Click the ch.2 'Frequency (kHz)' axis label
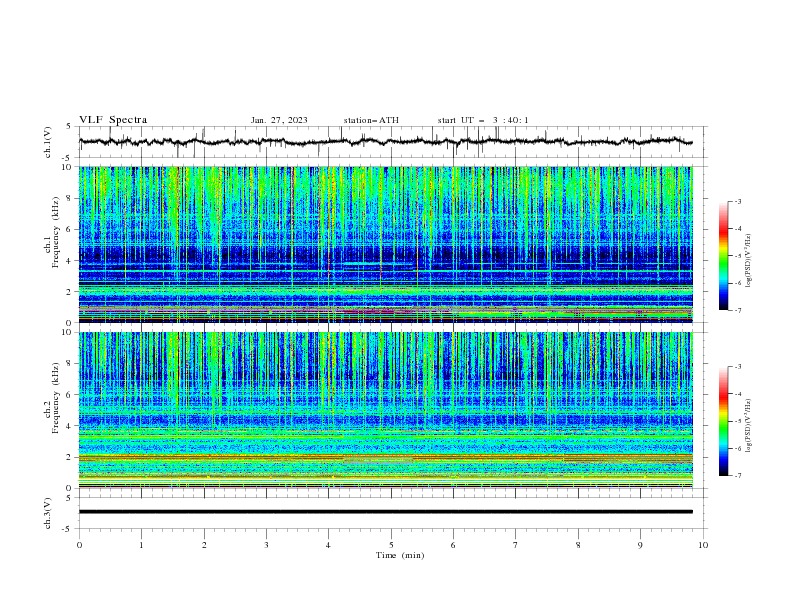This screenshot has height=612, width=792. [56, 398]
